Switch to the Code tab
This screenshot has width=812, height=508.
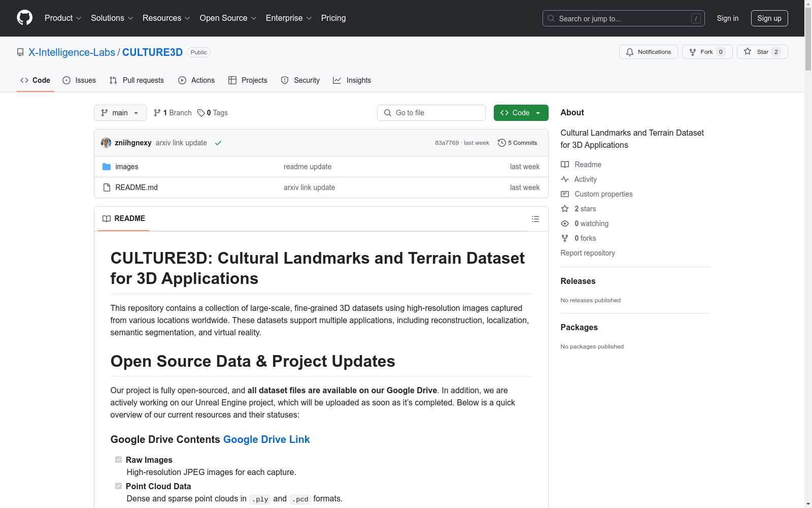[36, 80]
